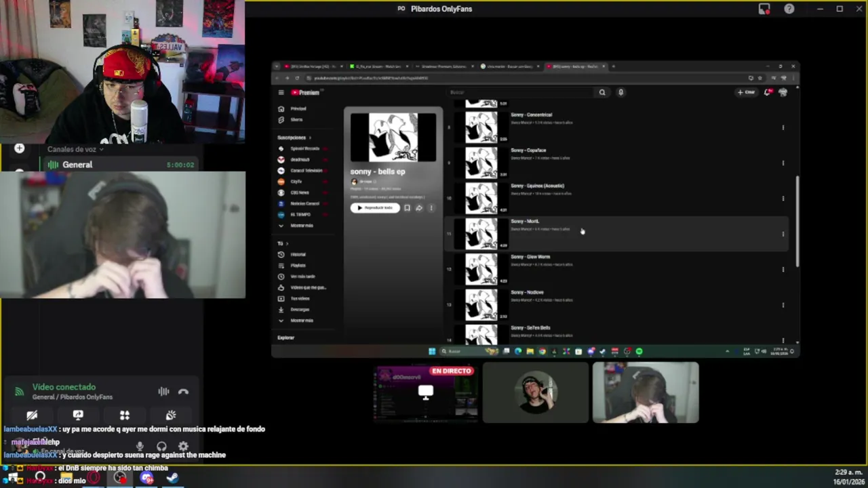Toggle Discord noise suppression

pyautogui.click(x=163, y=392)
